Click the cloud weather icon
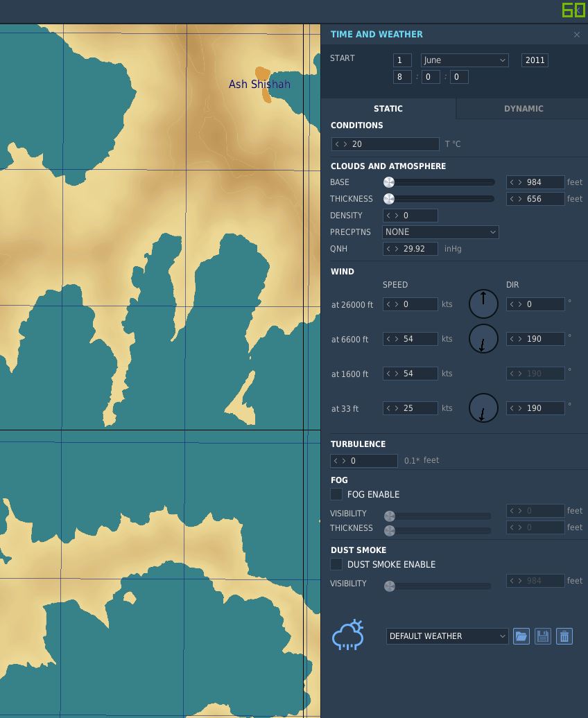Screen dimensions: 588x718 pyautogui.click(x=348, y=635)
